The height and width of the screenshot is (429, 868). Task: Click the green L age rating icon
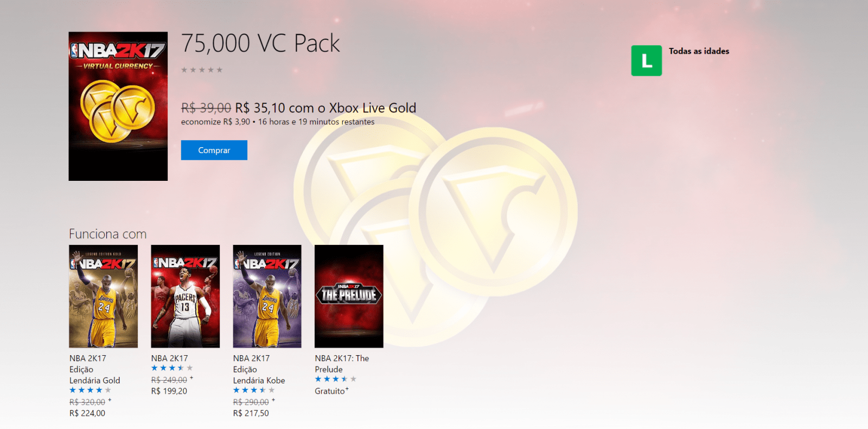point(646,60)
